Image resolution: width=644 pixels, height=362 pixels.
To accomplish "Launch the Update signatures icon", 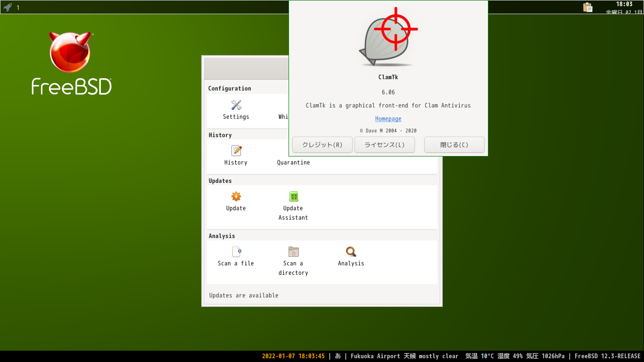I will click(x=236, y=197).
